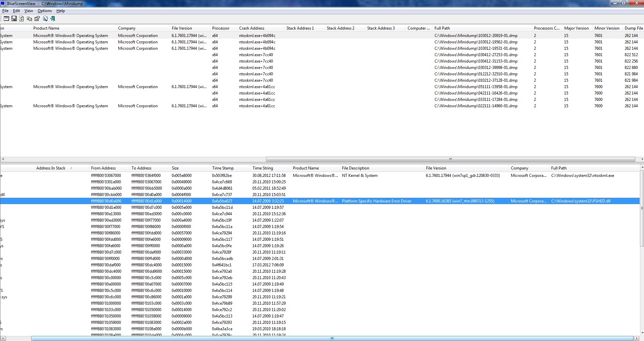Open the Properties toolbar icon

37,18
